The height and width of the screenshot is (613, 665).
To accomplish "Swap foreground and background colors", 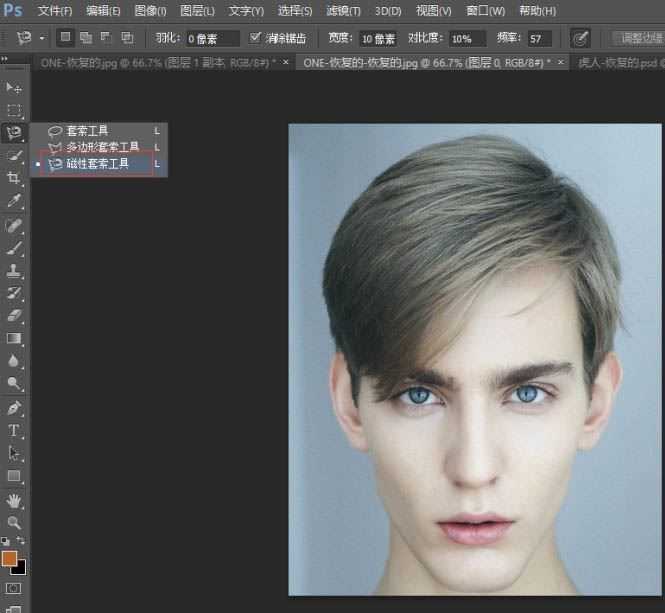I will (23, 541).
